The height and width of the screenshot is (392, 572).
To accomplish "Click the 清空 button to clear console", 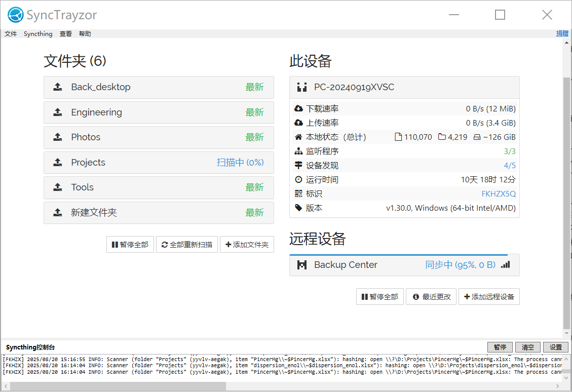I will (x=527, y=347).
